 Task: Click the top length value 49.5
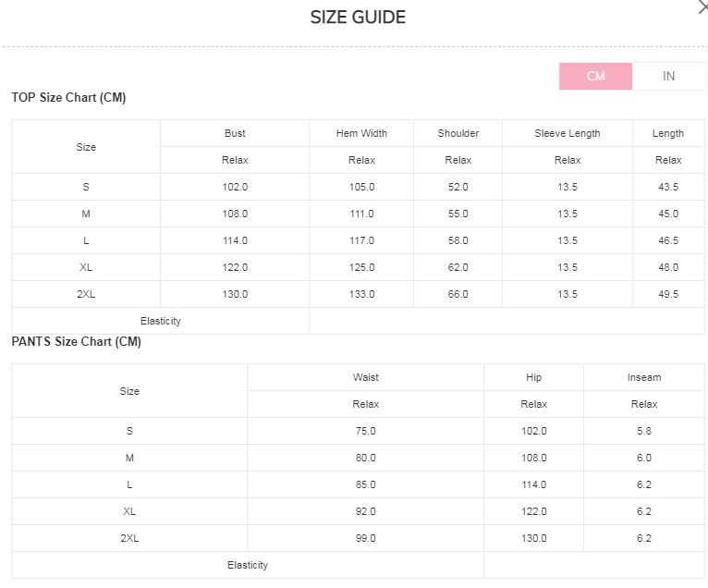668,294
